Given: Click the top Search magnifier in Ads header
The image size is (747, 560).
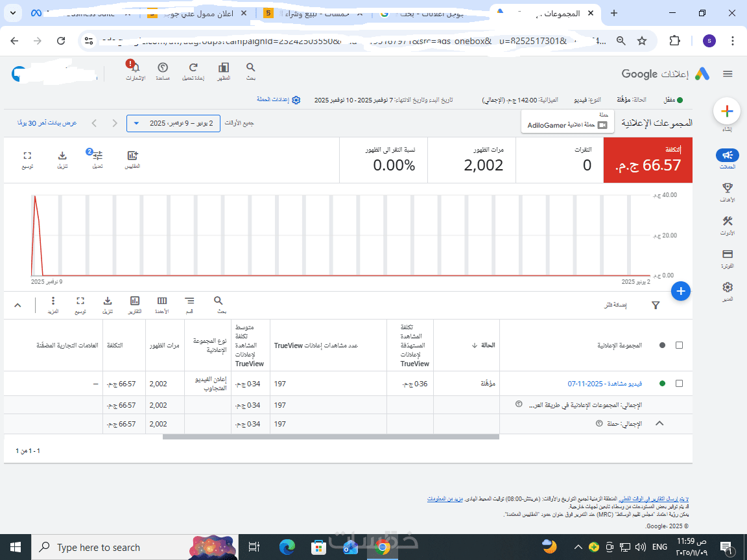Looking at the screenshot, I should click(x=250, y=67).
